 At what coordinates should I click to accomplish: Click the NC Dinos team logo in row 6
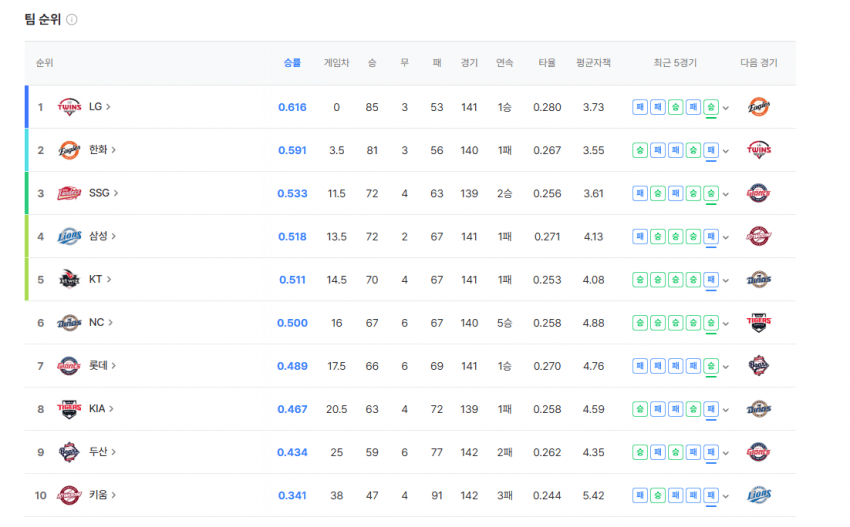(x=68, y=322)
